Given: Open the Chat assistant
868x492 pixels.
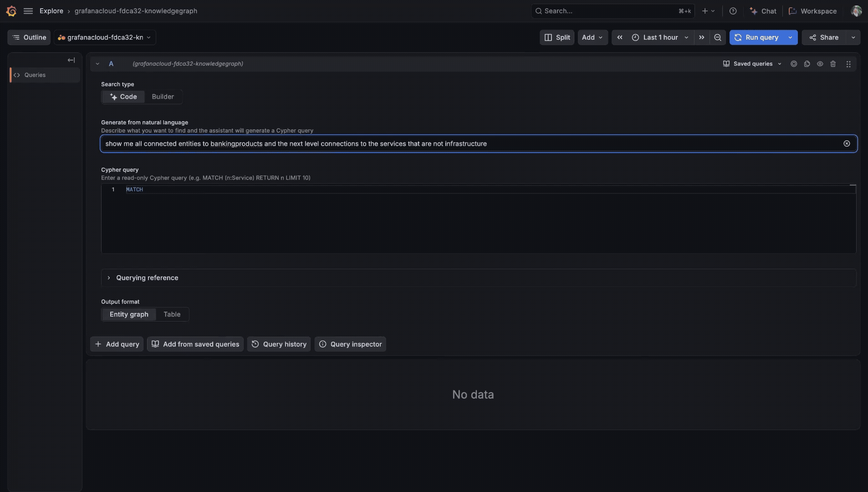Looking at the screenshot, I should tap(763, 11).
